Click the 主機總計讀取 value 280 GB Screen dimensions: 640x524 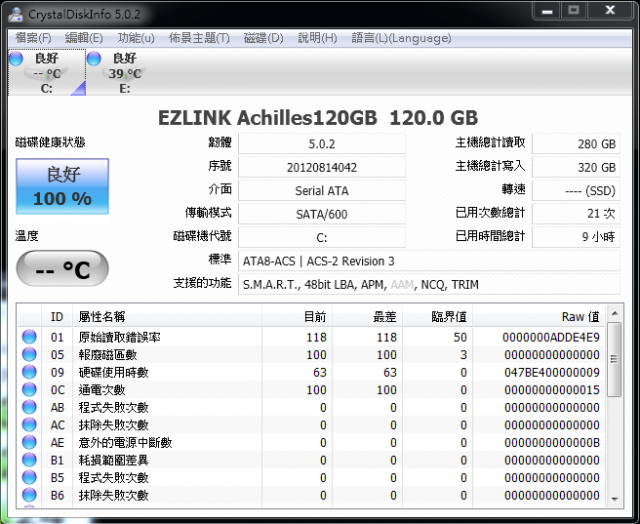pyautogui.click(x=576, y=144)
